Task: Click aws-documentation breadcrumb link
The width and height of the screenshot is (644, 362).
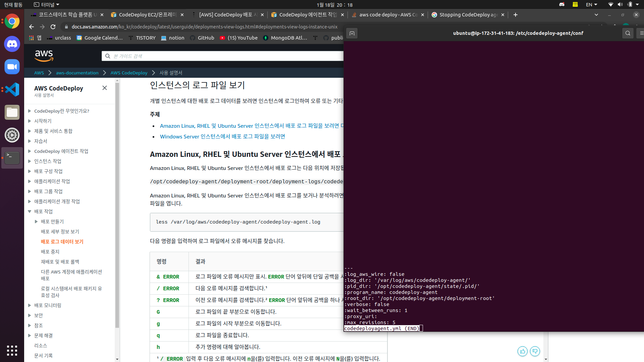Action: coord(77,73)
